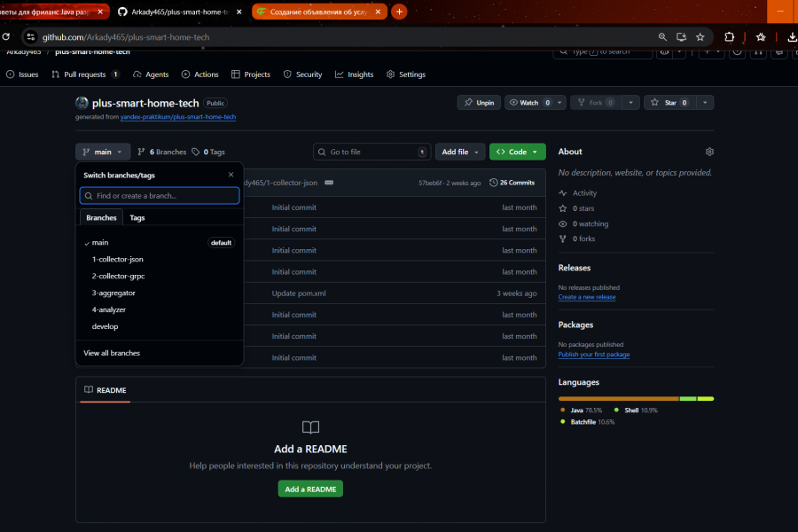The height and width of the screenshot is (532, 798).
Task: Bookmark this page with the star icon
Action: 700,36
